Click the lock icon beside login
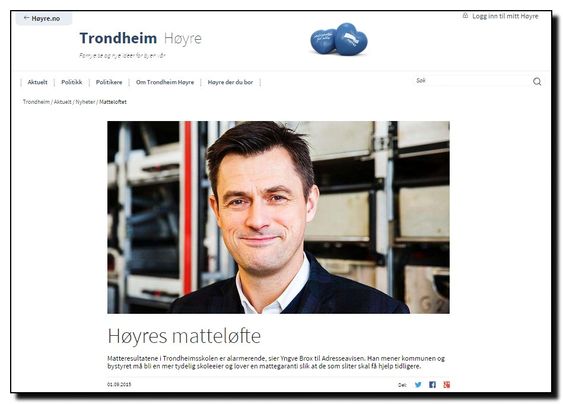The width and height of the screenshot is (563, 404). [465, 15]
